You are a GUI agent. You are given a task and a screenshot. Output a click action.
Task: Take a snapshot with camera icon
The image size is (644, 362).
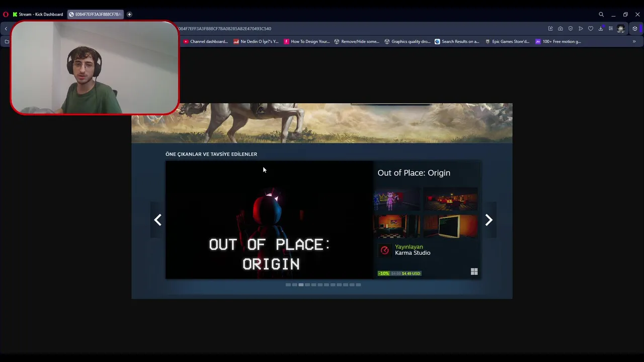(560, 29)
